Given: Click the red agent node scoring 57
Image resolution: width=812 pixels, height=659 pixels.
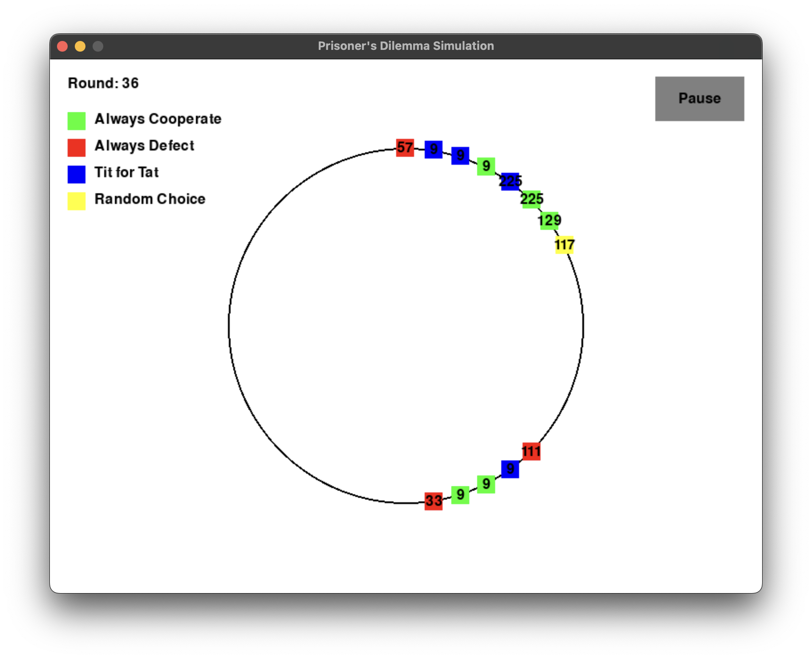Looking at the screenshot, I should (405, 147).
